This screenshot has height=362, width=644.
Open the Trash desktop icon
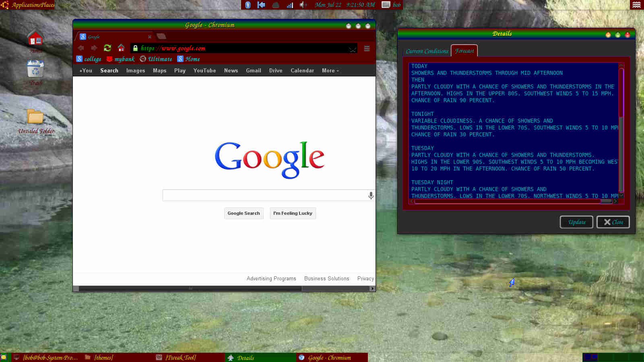point(35,72)
